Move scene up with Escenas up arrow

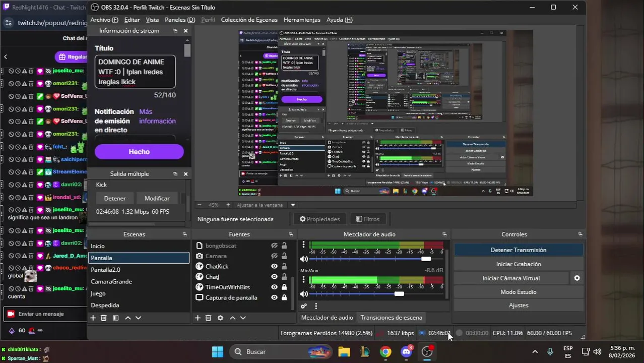point(128,318)
